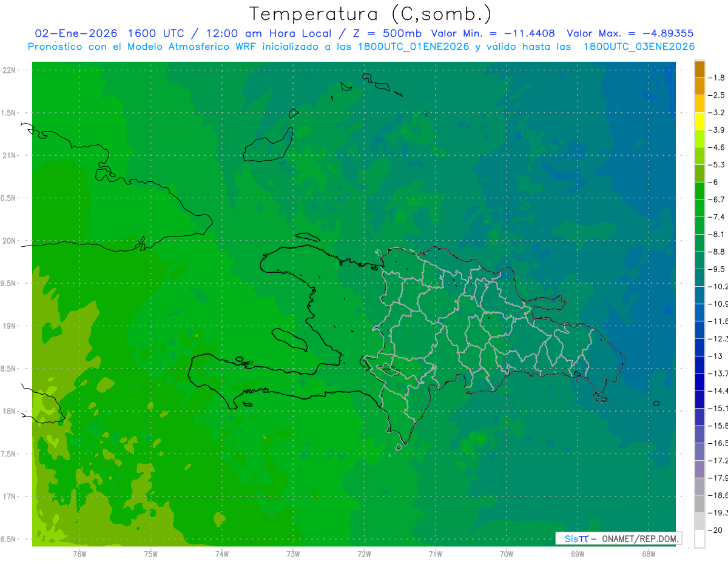Click the 21N latitude label
Screen dimensions: 728x562
pos(9,156)
